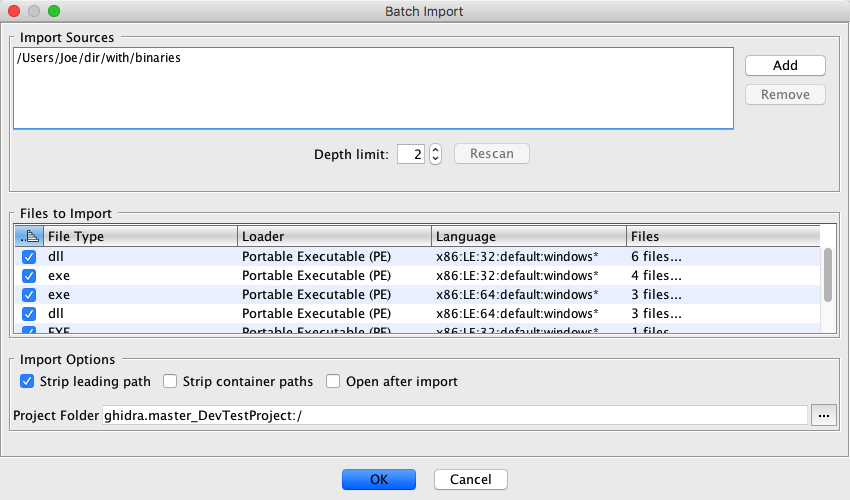Toggle the 64-bit dll row checkbox
The width and height of the screenshot is (850, 500).
coord(29,314)
